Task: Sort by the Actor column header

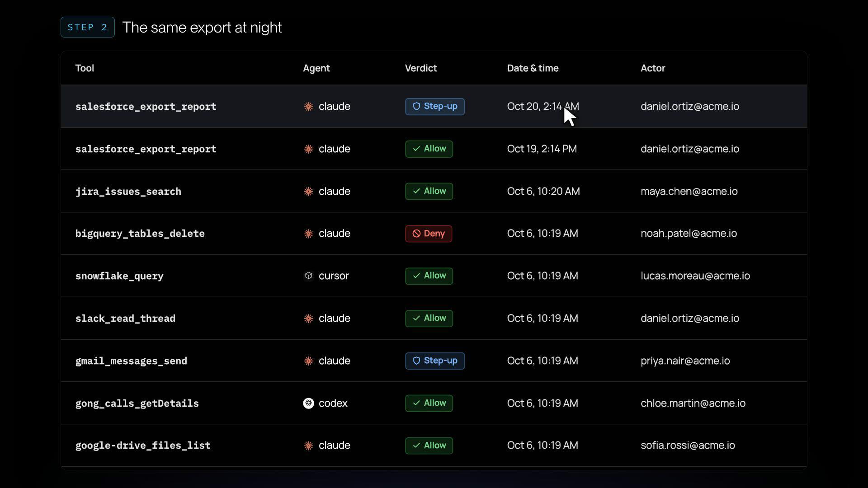Action: tap(653, 68)
